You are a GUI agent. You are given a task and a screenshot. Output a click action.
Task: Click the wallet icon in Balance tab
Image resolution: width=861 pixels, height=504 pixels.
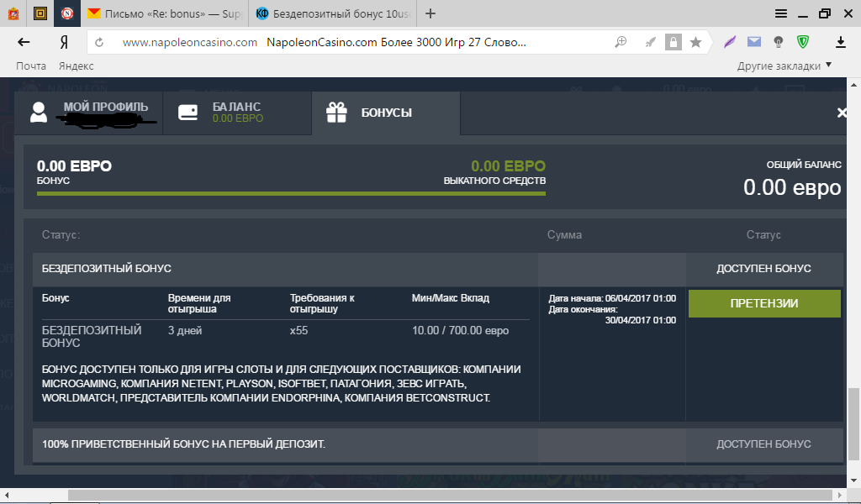(x=188, y=113)
